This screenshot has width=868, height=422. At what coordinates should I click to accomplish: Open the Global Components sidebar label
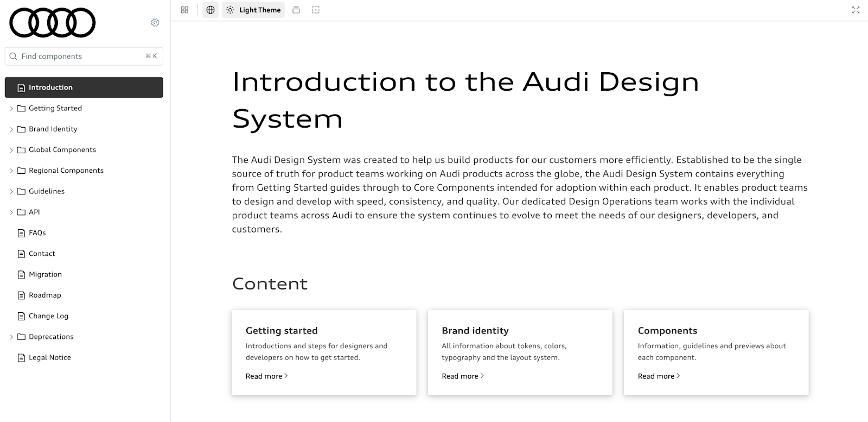[62, 150]
